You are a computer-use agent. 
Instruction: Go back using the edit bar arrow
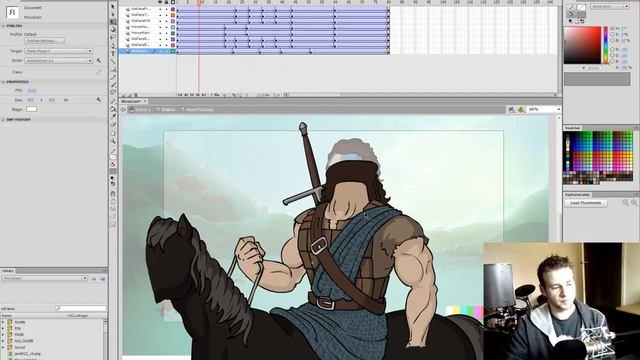pyautogui.click(x=123, y=109)
